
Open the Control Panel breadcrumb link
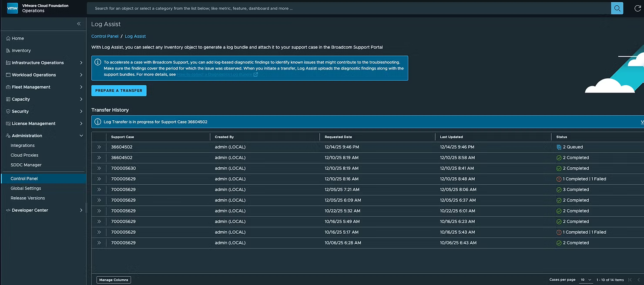click(x=105, y=36)
